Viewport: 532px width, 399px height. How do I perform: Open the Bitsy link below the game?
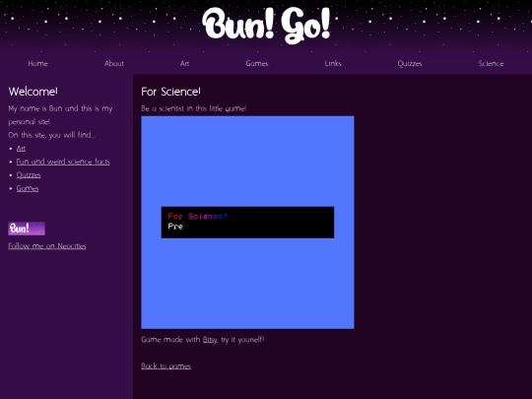[x=210, y=340]
